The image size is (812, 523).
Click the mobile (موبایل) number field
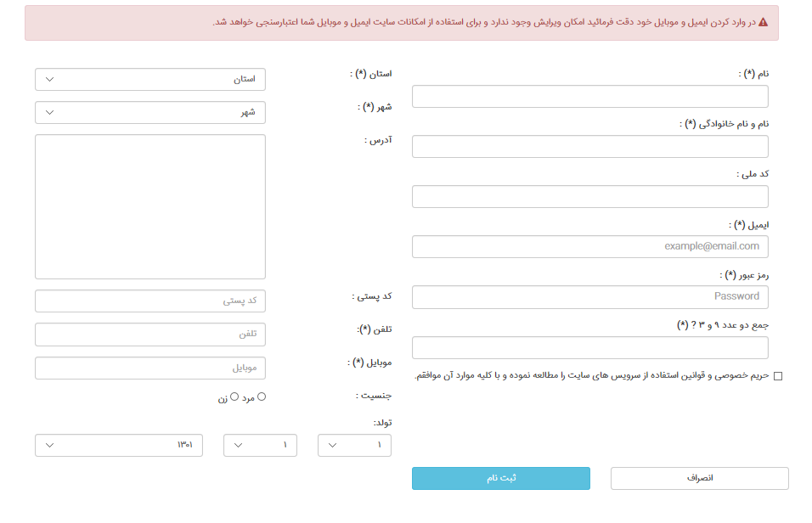[x=150, y=368]
